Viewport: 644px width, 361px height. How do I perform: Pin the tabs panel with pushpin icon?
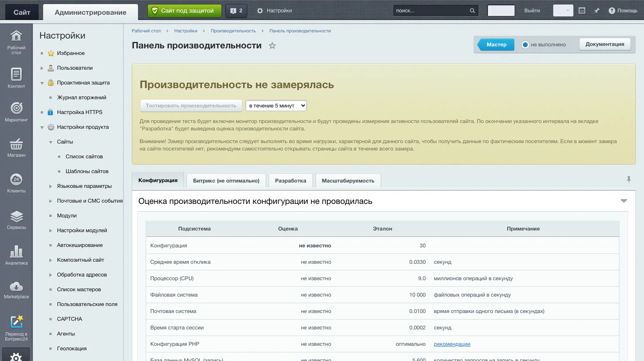tap(628, 180)
